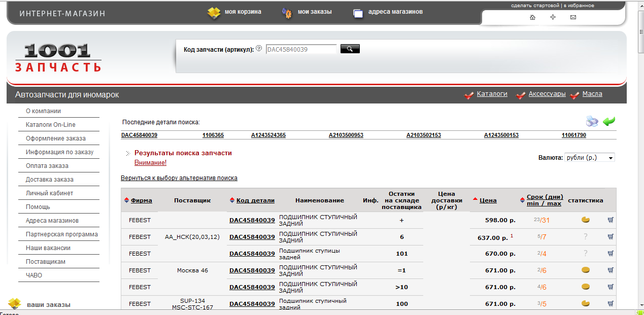This screenshot has height=315, width=644.
Task: Open recent search A2103502153
Action: pyautogui.click(x=424, y=135)
